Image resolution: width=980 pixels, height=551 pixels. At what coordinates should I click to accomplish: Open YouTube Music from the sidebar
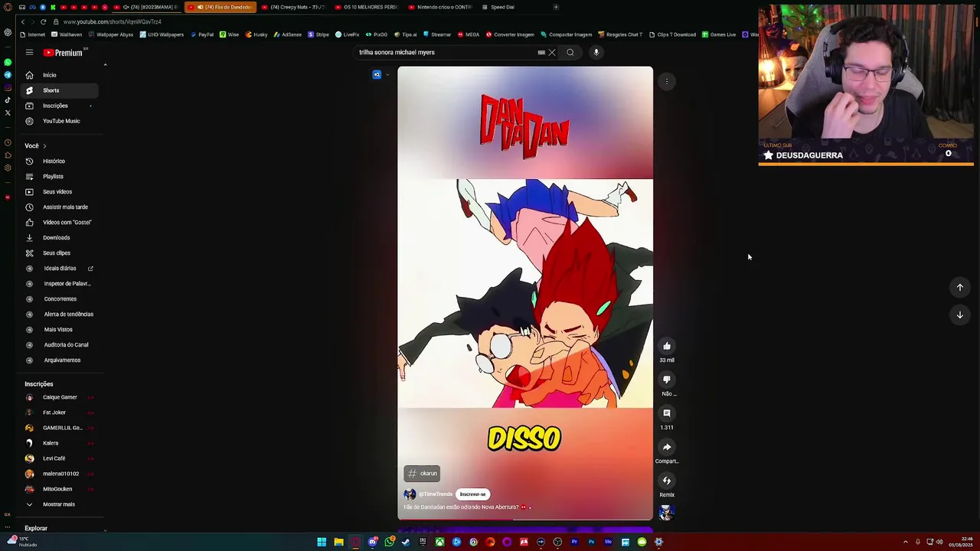point(60,121)
